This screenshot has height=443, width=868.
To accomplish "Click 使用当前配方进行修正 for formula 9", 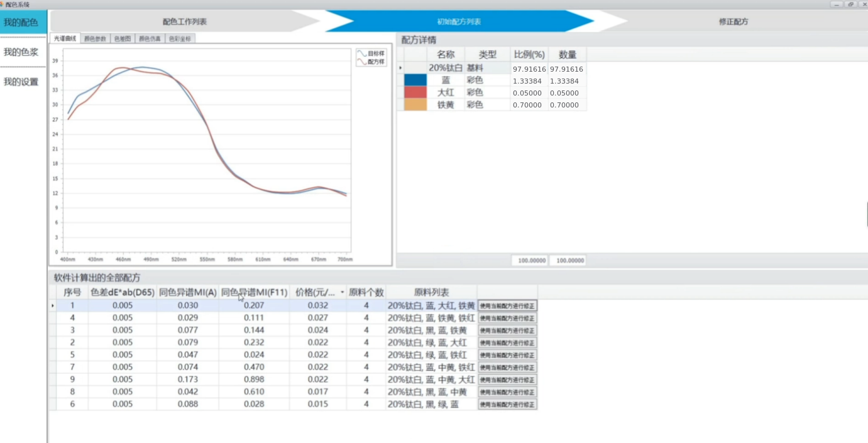I will [507, 380].
